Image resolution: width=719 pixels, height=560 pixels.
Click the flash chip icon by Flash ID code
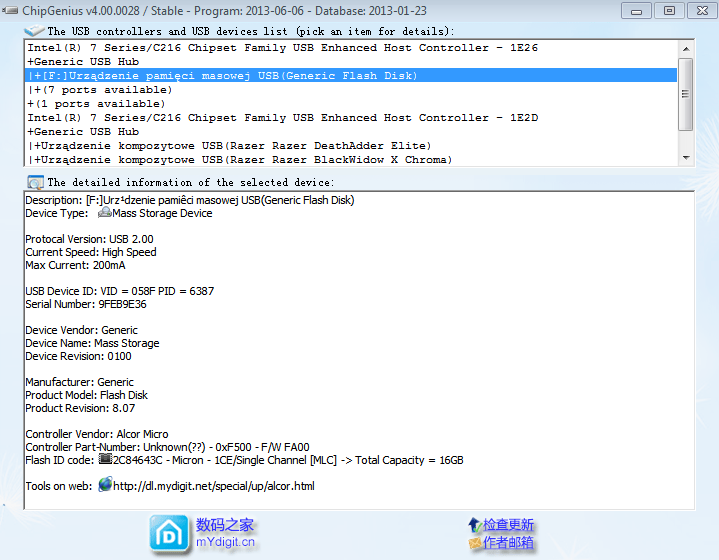click(x=105, y=459)
